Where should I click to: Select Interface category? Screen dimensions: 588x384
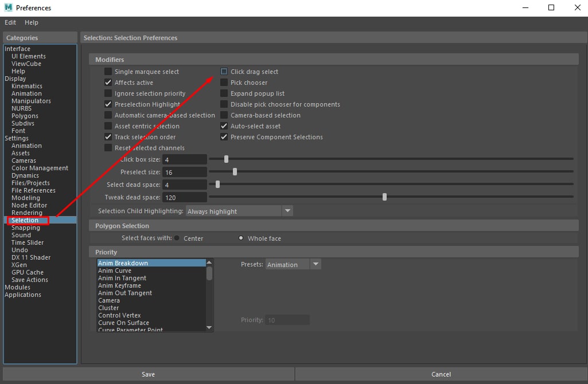click(18, 49)
